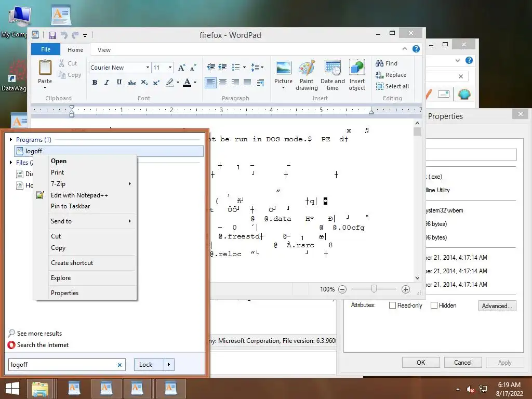This screenshot has width=532, height=399.
Task: Click the Save icon in quick access toolbar
Action: click(x=52, y=35)
